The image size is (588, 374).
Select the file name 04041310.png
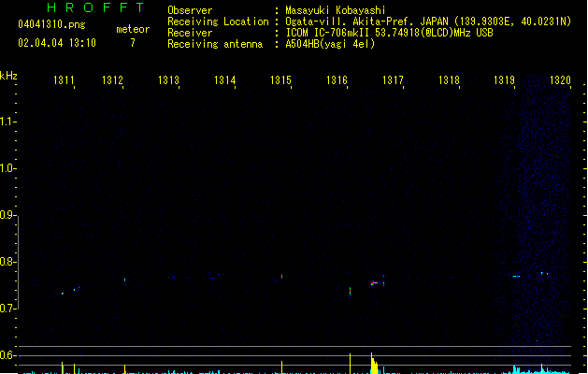tap(51, 24)
